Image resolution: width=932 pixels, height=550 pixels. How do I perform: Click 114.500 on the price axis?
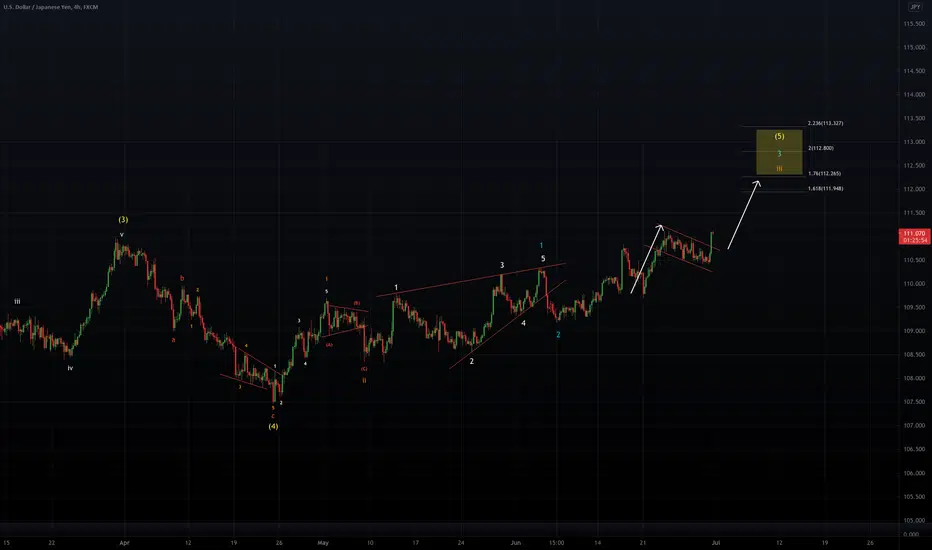pyautogui.click(x=914, y=71)
